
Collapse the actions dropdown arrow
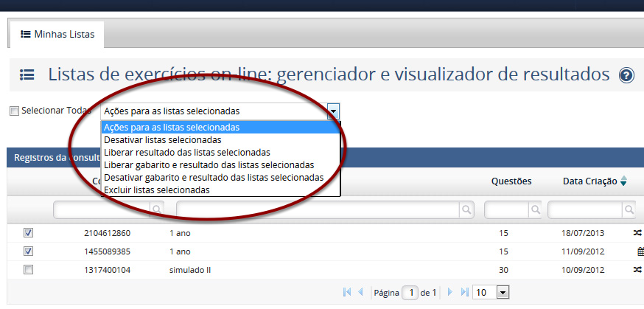pyautogui.click(x=333, y=111)
